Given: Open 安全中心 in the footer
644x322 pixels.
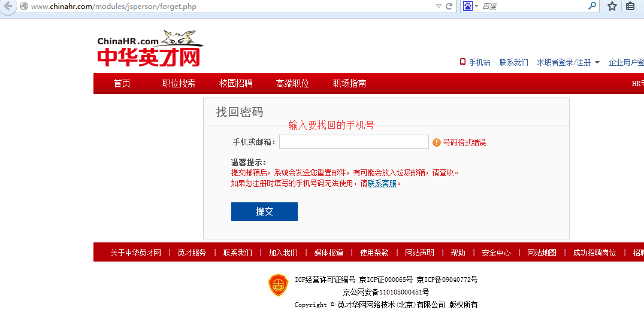Looking at the screenshot, I should click(x=496, y=253).
